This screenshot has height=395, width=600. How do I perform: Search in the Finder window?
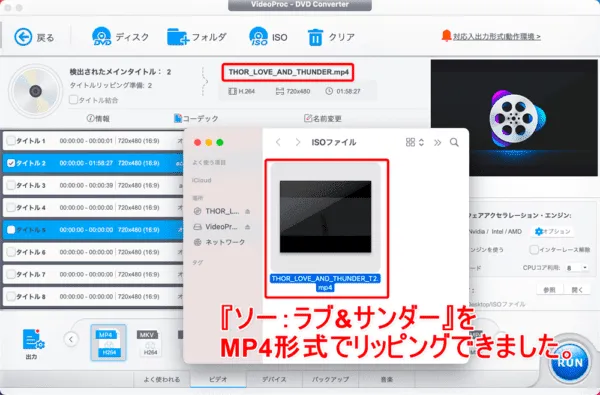tap(454, 142)
